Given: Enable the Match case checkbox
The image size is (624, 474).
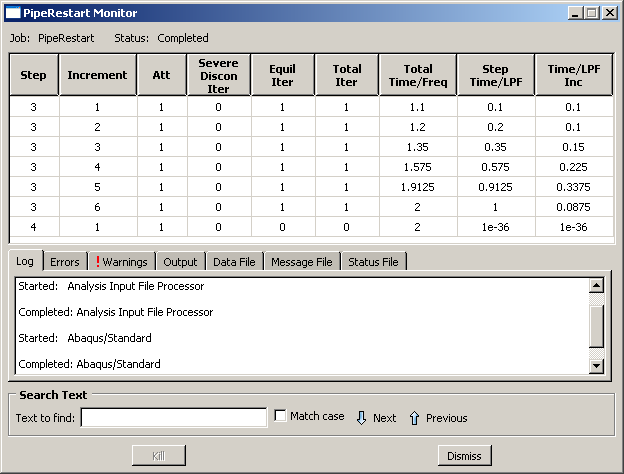Looking at the screenshot, I should [x=281, y=416].
